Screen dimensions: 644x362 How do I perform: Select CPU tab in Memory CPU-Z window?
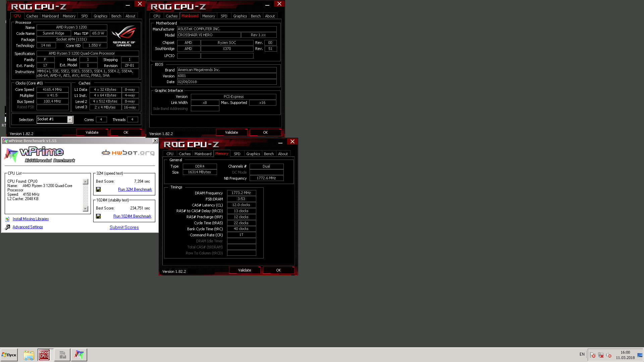coord(170,154)
